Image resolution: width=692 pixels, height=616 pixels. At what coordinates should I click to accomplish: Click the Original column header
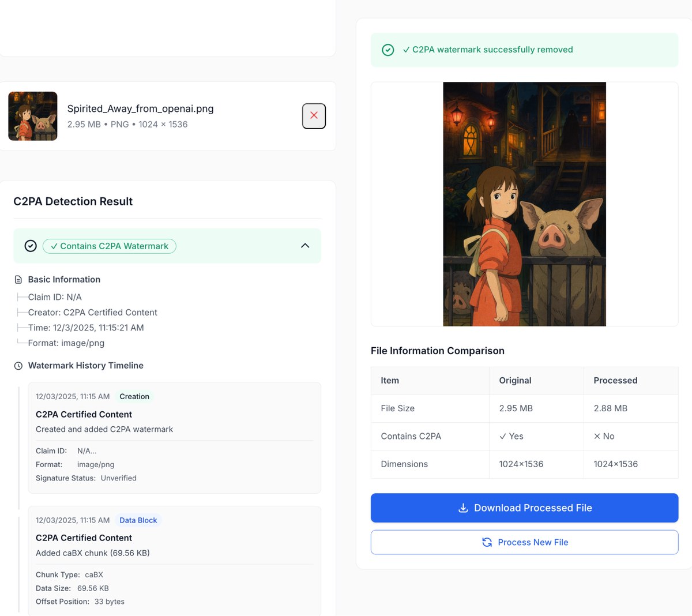[x=515, y=381]
